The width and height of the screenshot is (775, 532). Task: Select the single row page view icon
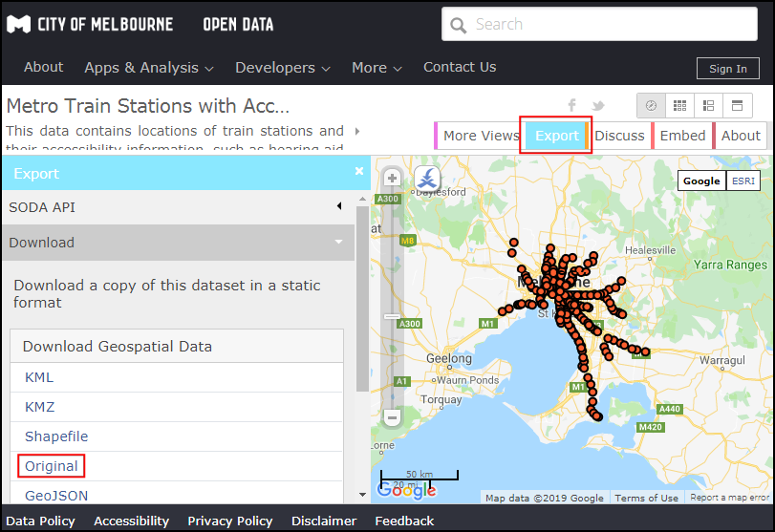(737, 105)
